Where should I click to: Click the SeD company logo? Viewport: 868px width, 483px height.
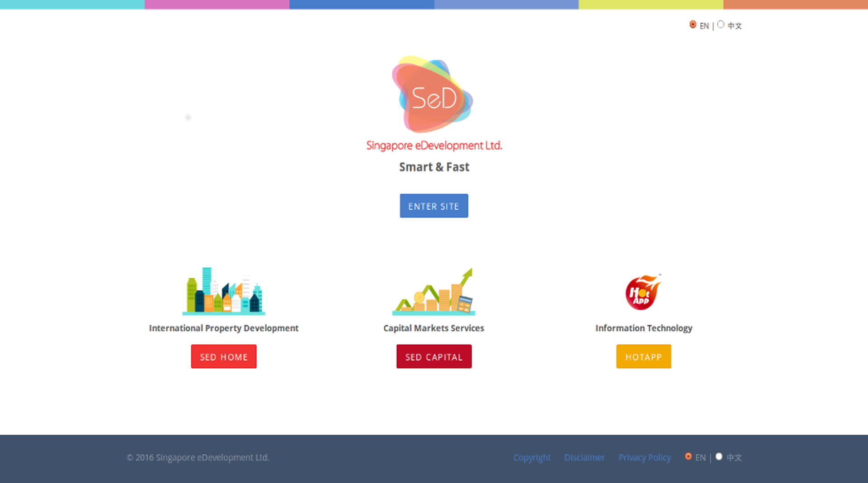(434, 95)
